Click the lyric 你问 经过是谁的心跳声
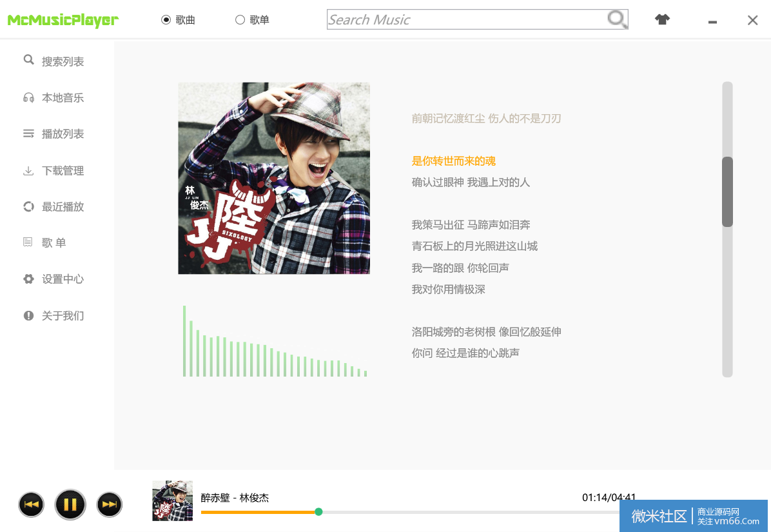 pyautogui.click(x=465, y=353)
